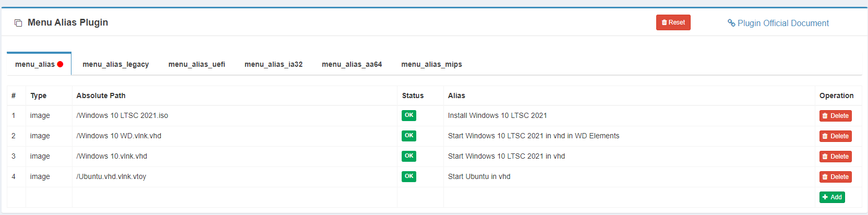The width and height of the screenshot is (868, 215).
Task: Open the Plugin Official Document link
Action: coord(778,23)
